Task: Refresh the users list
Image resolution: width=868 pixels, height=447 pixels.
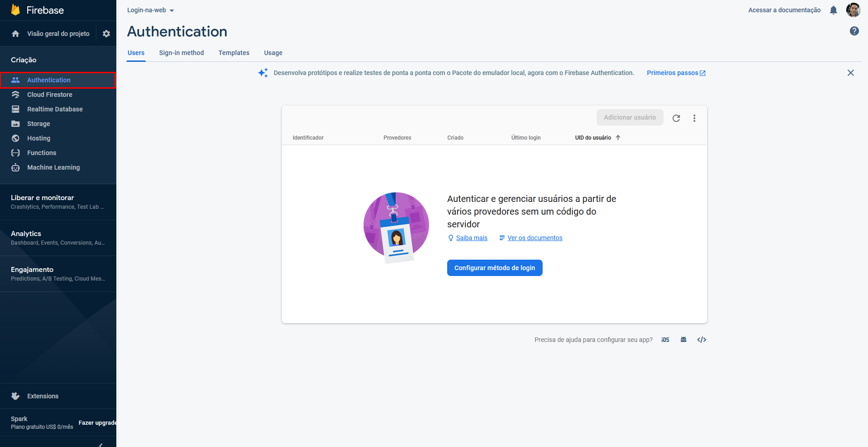Action: 676,118
